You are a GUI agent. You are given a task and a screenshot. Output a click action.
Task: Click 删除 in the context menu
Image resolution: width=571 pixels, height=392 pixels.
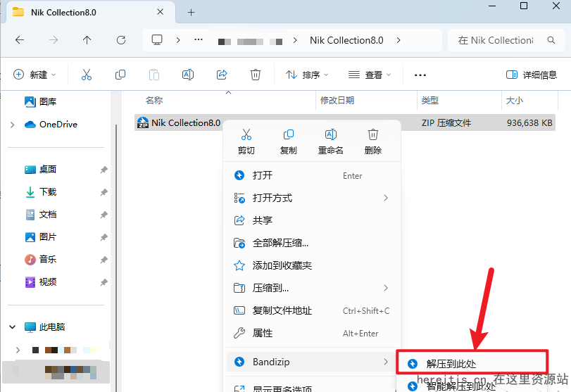pos(373,141)
